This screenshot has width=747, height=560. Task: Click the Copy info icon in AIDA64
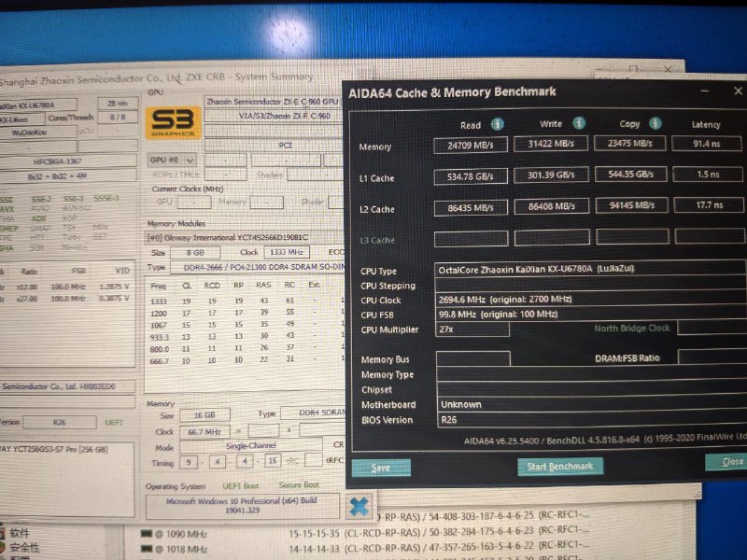pyautogui.click(x=655, y=123)
